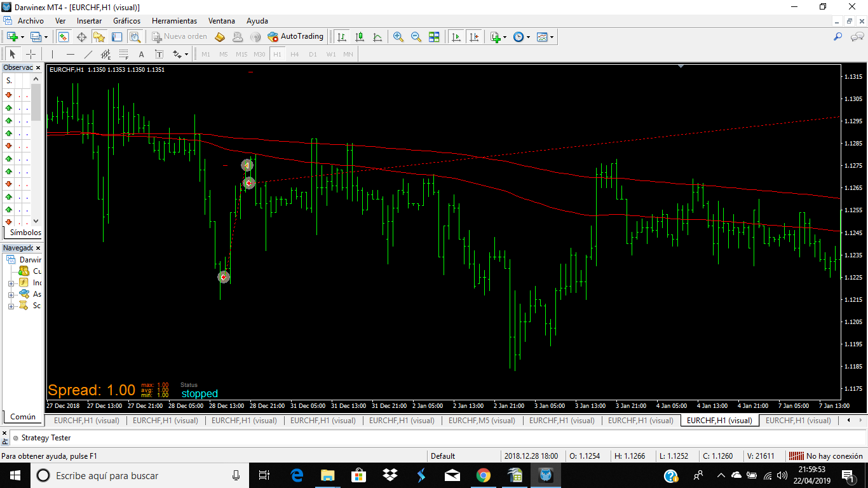The height and width of the screenshot is (488, 868).
Task: Click the profiles icon
Action: 36,37
